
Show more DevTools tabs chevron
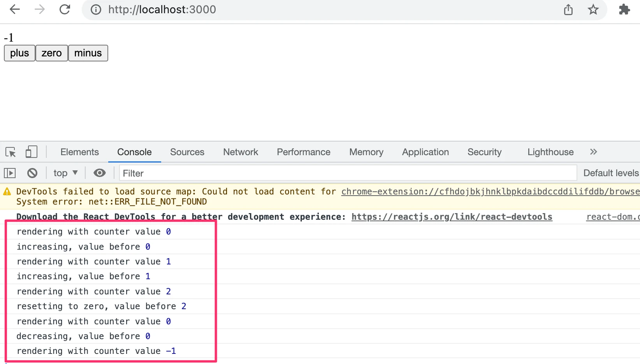(593, 152)
